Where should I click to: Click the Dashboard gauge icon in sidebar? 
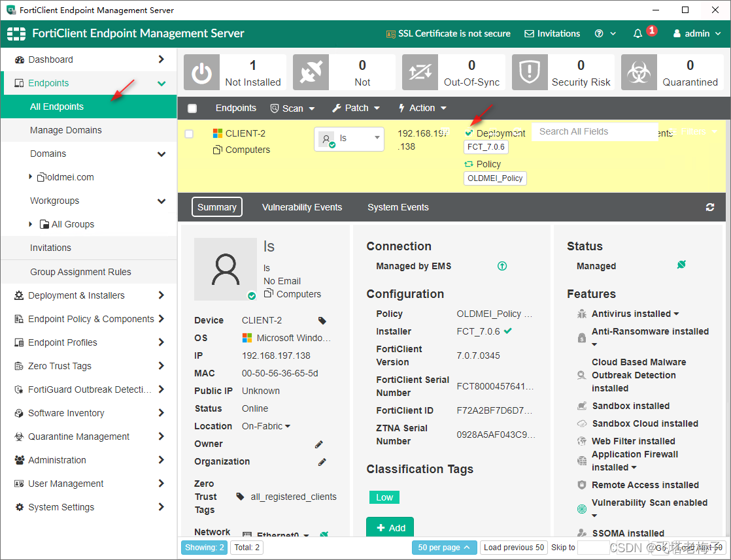(x=20, y=59)
